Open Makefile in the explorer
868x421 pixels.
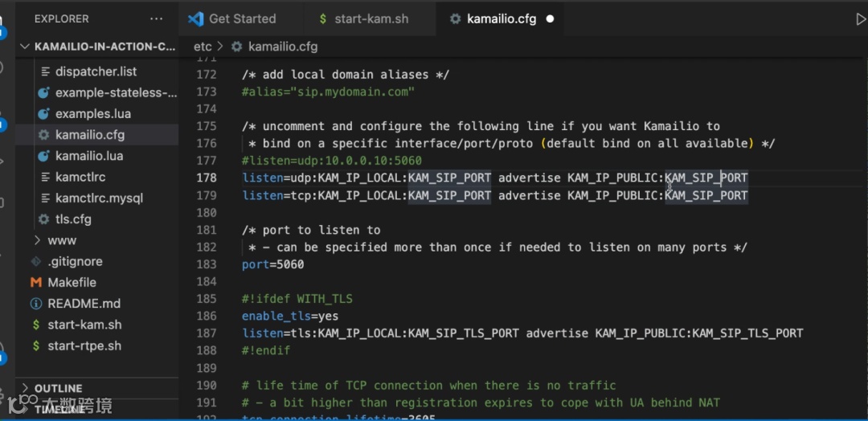click(72, 282)
